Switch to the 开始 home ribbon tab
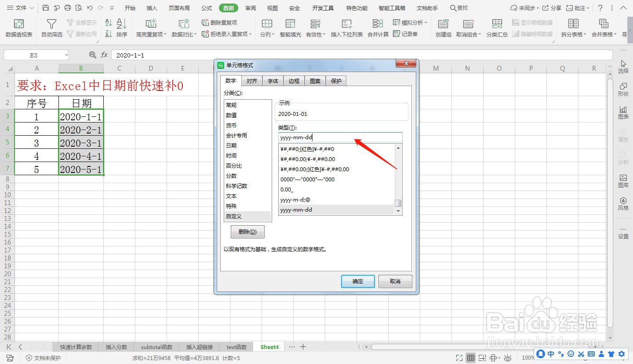 [130, 8]
